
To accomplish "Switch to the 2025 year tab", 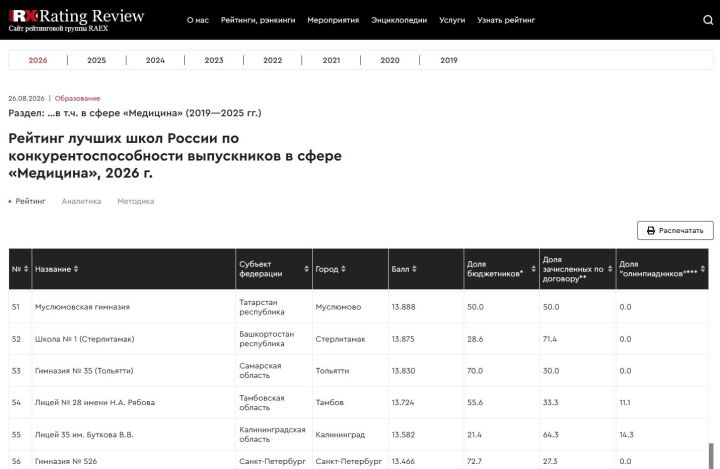I will 96,60.
